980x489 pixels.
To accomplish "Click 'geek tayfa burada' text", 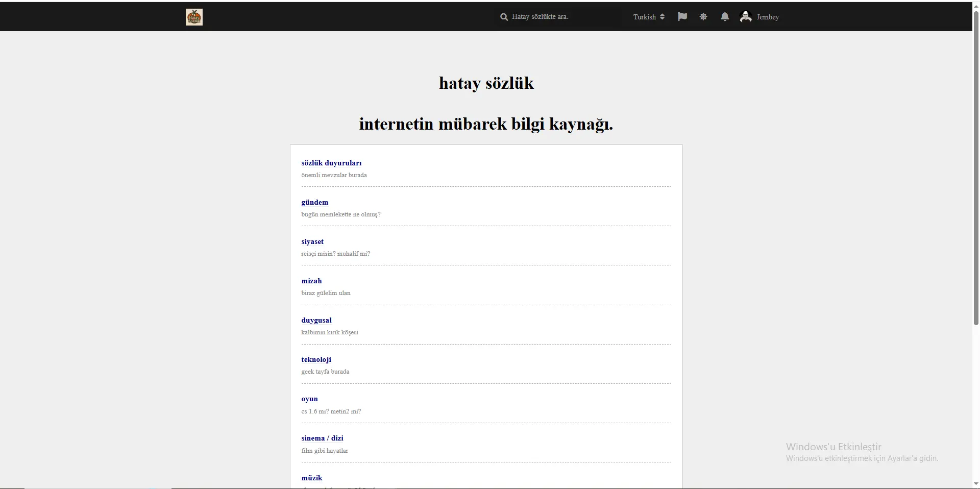I will tap(325, 372).
